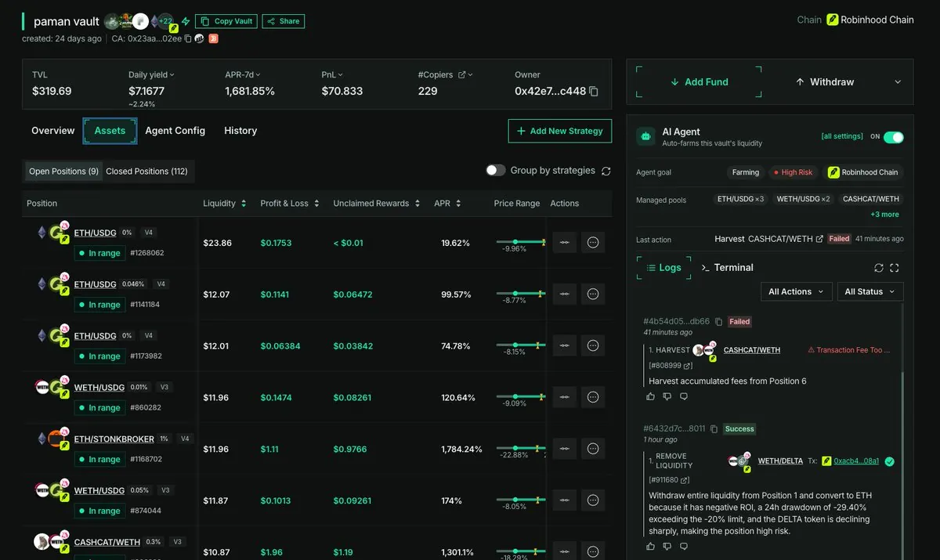Image resolution: width=940 pixels, height=560 pixels.
Task: Refresh the positions list
Action: 606,171
